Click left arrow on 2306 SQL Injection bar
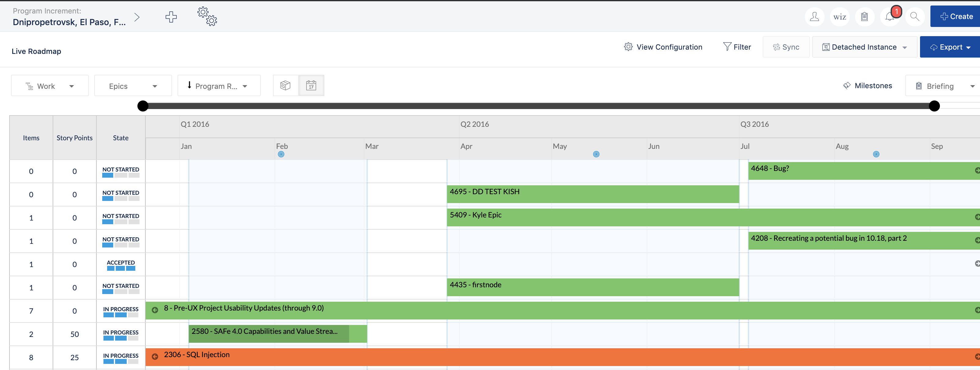This screenshot has height=370, width=980. pos(155,357)
